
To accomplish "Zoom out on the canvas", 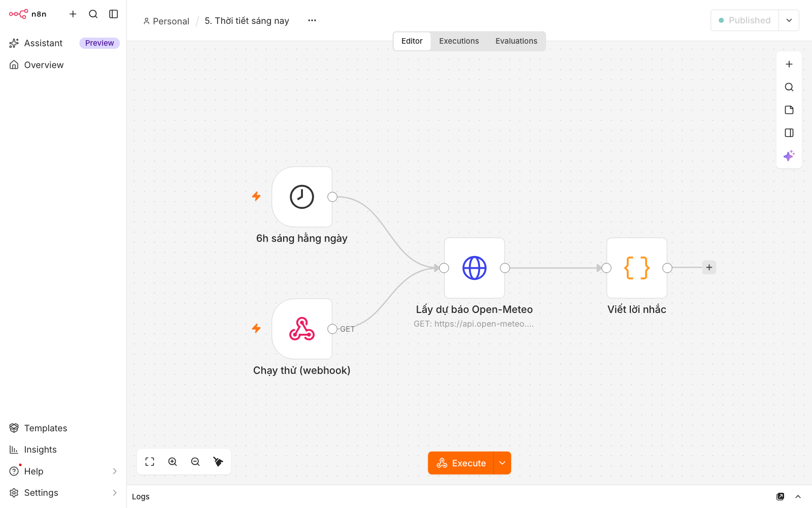I will click(x=195, y=462).
